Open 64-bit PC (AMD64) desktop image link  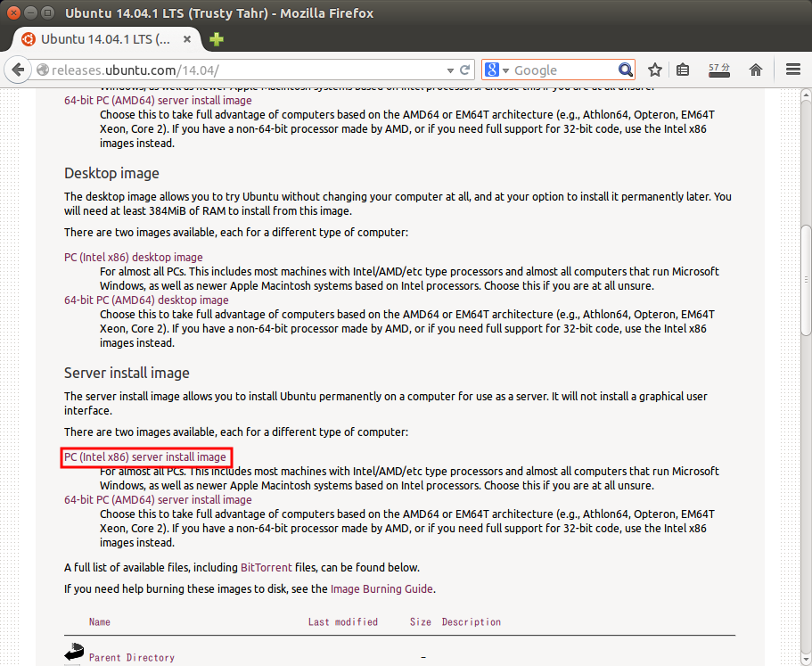[x=146, y=300]
